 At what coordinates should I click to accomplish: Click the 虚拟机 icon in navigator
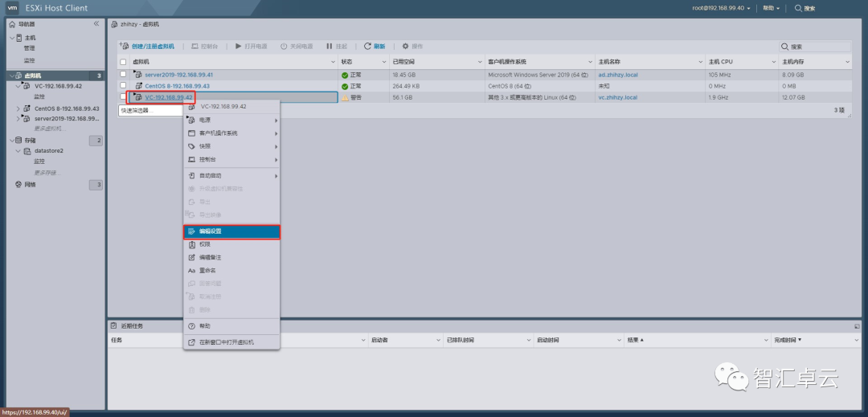(18, 76)
